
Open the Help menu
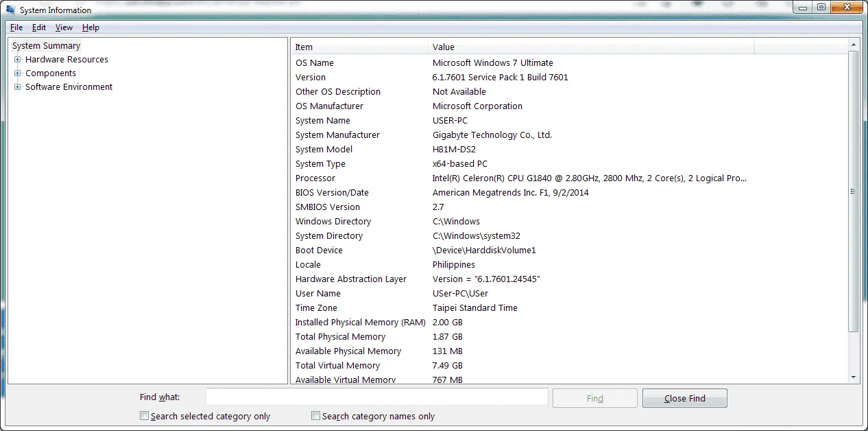(x=91, y=27)
